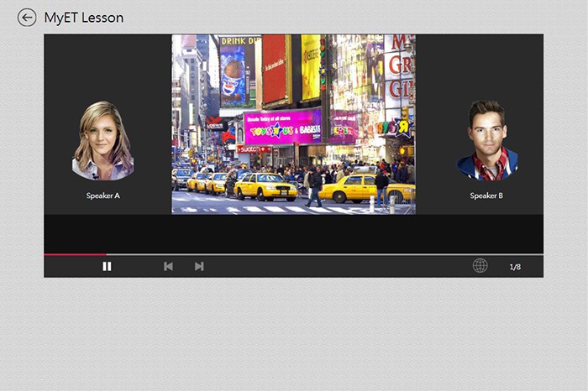Click the MyET Lesson title text

click(x=83, y=18)
